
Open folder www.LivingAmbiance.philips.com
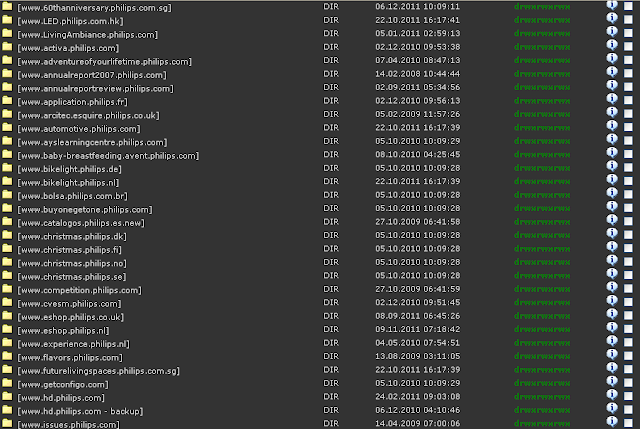pos(87,35)
